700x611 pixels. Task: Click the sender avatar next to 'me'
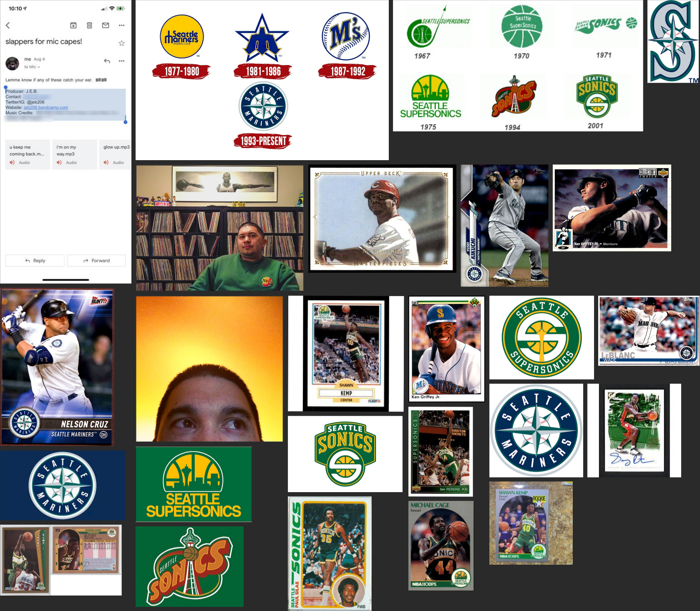(x=12, y=63)
